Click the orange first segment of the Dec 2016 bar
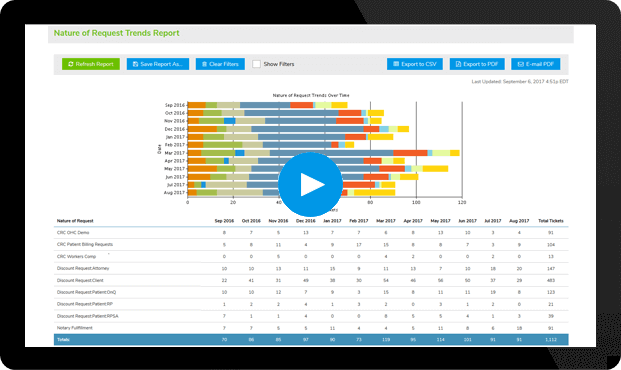Viewport: 621px width, 370px height. coord(202,129)
